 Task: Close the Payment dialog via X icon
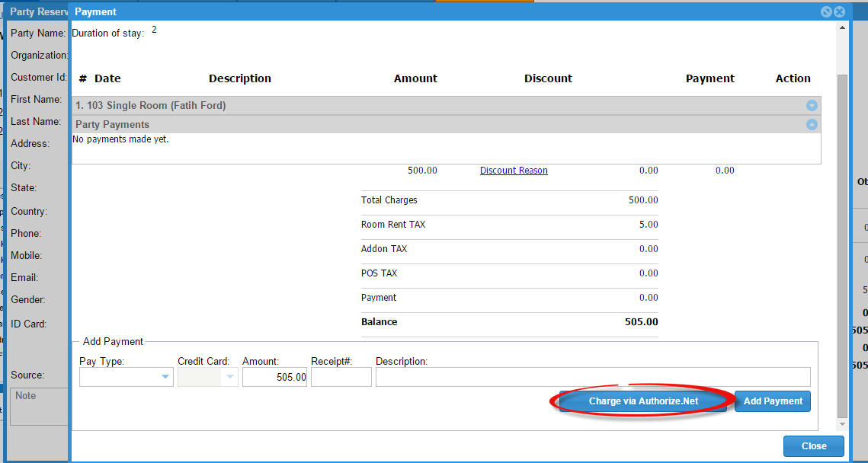coord(839,12)
